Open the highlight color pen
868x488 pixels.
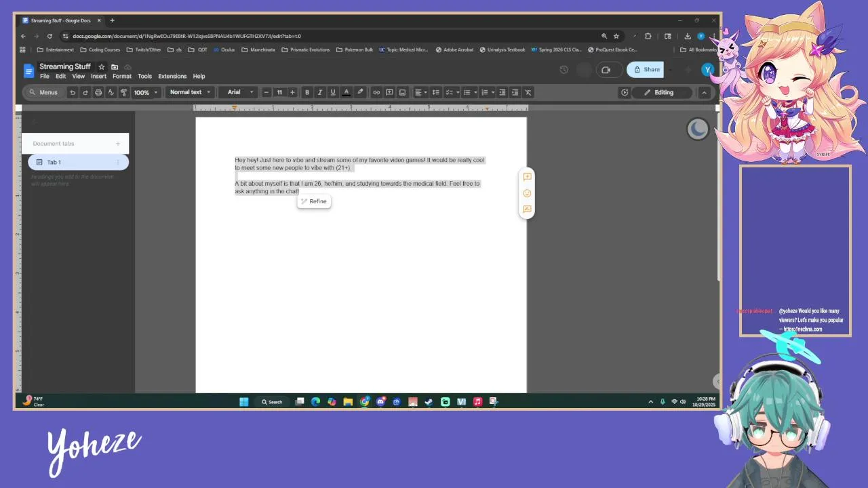360,92
